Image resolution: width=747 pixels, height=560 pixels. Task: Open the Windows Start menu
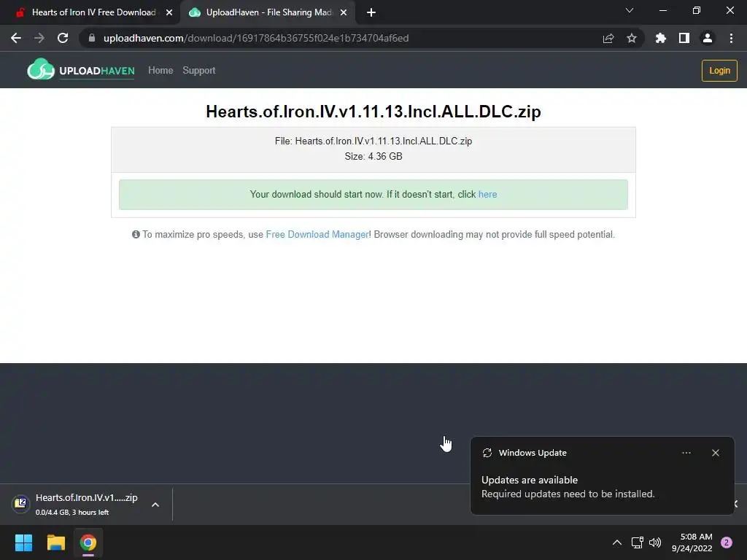point(23,542)
